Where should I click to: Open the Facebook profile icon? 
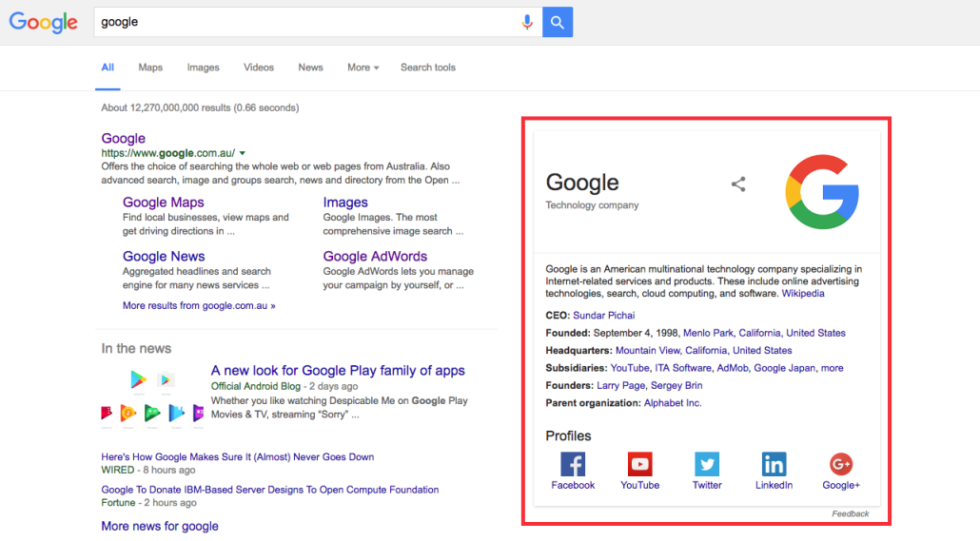(573, 464)
